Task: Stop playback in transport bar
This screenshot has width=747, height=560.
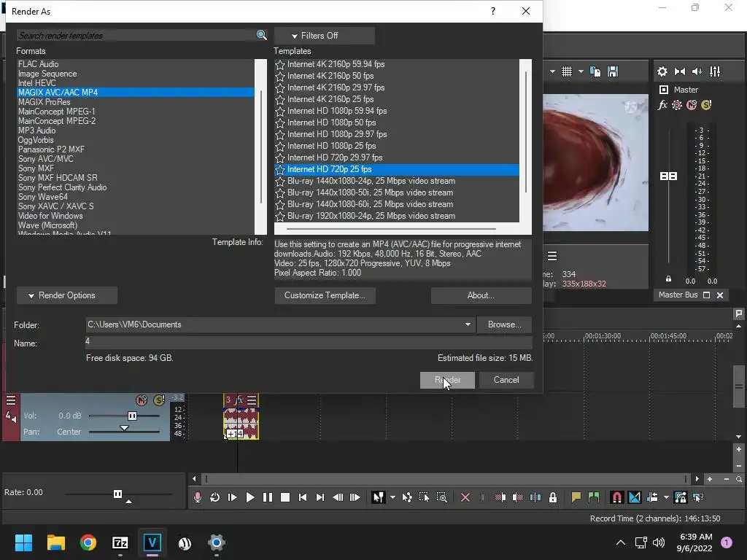Action: (285, 497)
